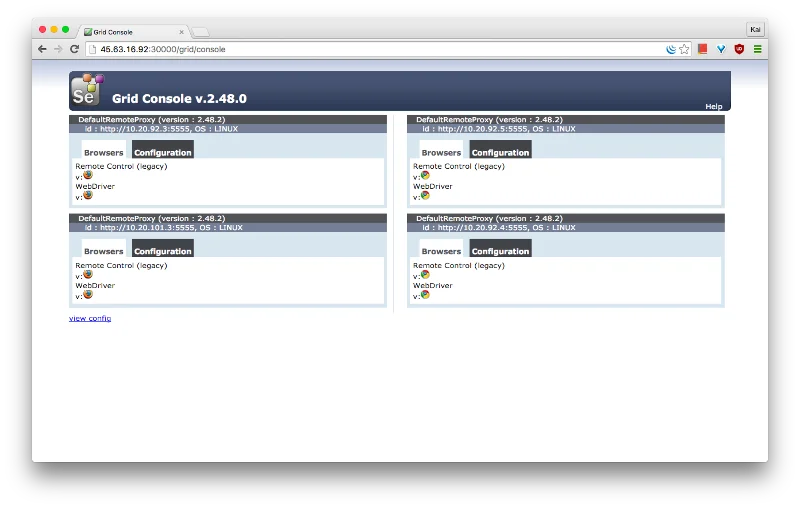
Task: Bookmark the page with the star icon
Action: [684, 49]
